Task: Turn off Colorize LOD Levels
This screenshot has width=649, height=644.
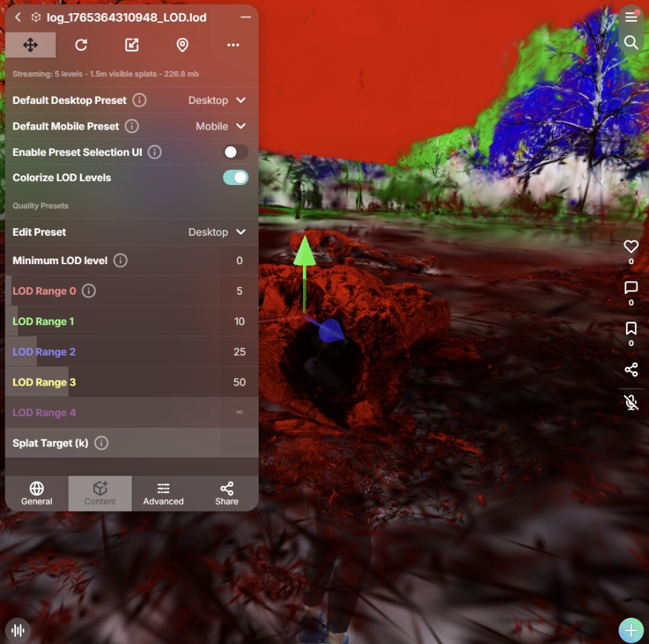Action: point(235,177)
